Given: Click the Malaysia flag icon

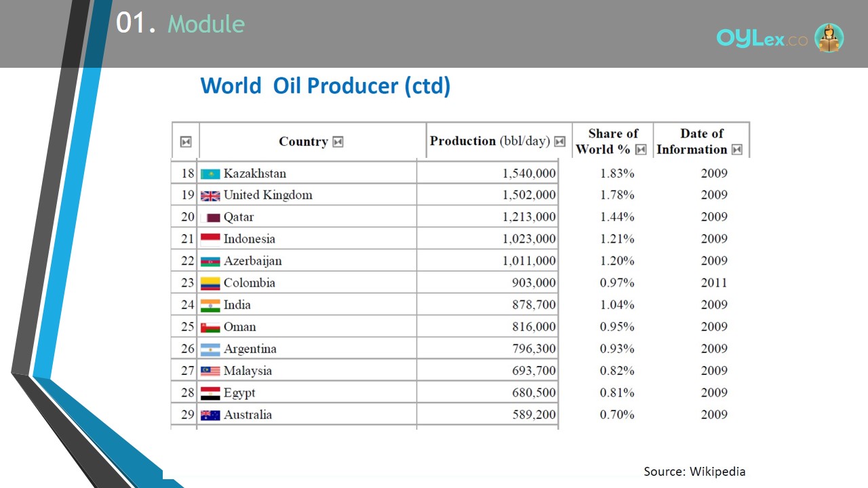Looking at the screenshot, I should 210,371.
